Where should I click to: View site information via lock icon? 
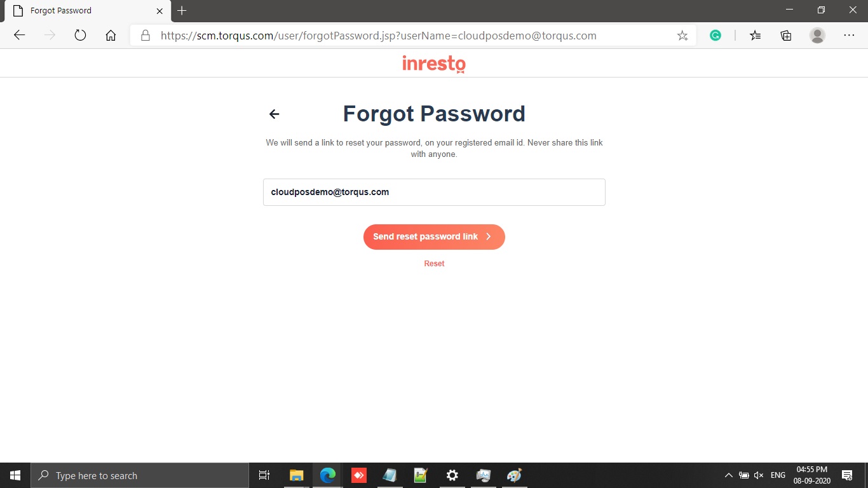point(146,36)
